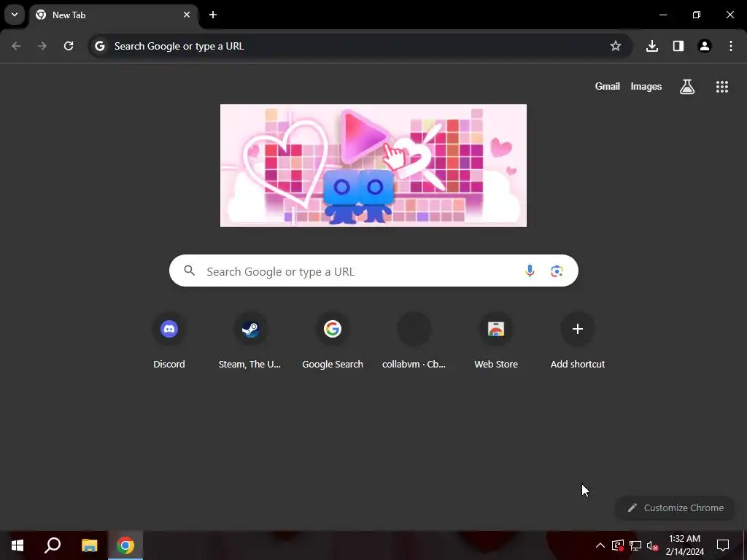
Task: Go forward with the forward arrow
Action: [42, 46]
